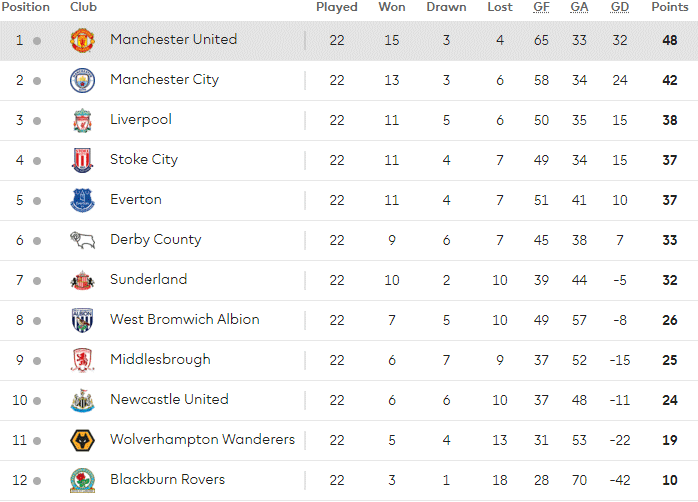Click the Liverpool club crest
The width and height of the screenshot is (698, 502).
click(82, 121)
